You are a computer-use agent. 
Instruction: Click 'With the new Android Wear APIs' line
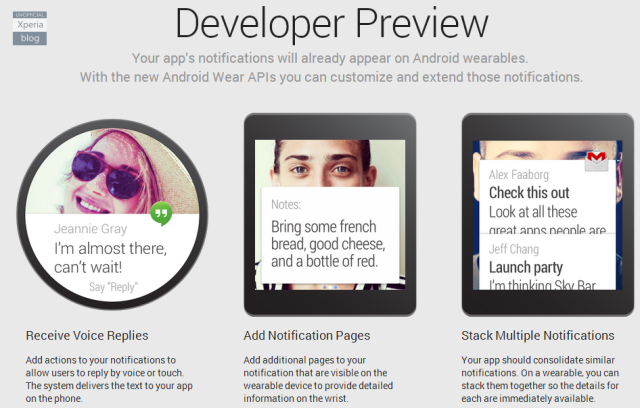331,77
